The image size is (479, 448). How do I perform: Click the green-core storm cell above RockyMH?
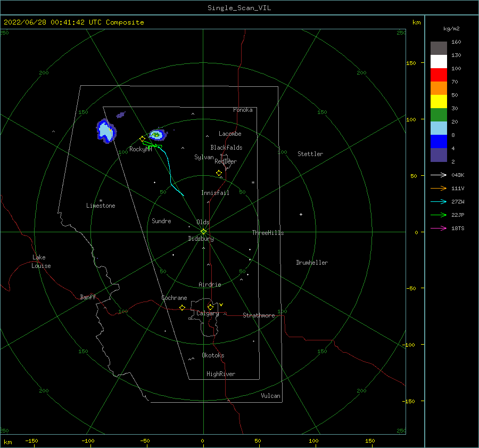pyautogui.click(x=157, y=135)
